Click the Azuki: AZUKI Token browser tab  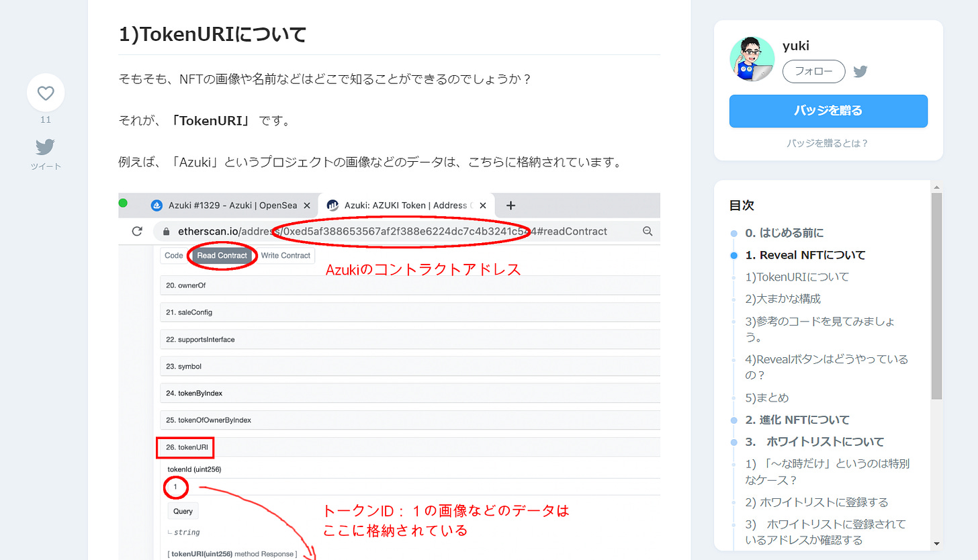point(407,205)
